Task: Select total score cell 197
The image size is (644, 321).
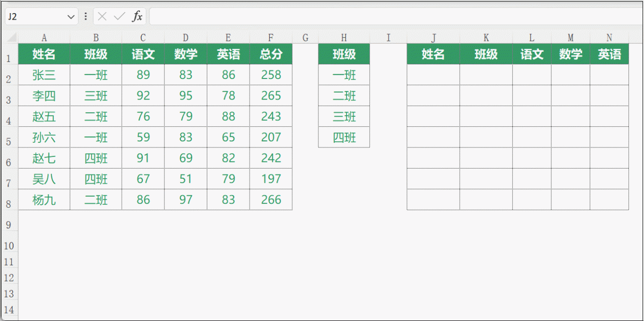Action: [271, 179]
